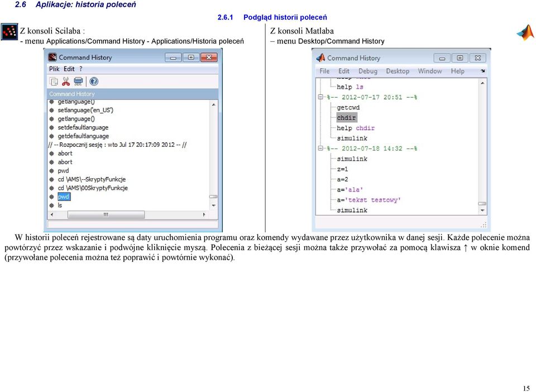The height and width of the screenshot is (392, 536).
Task: Click the Matlab logo in Command History title bar
Action: (320, 58)
